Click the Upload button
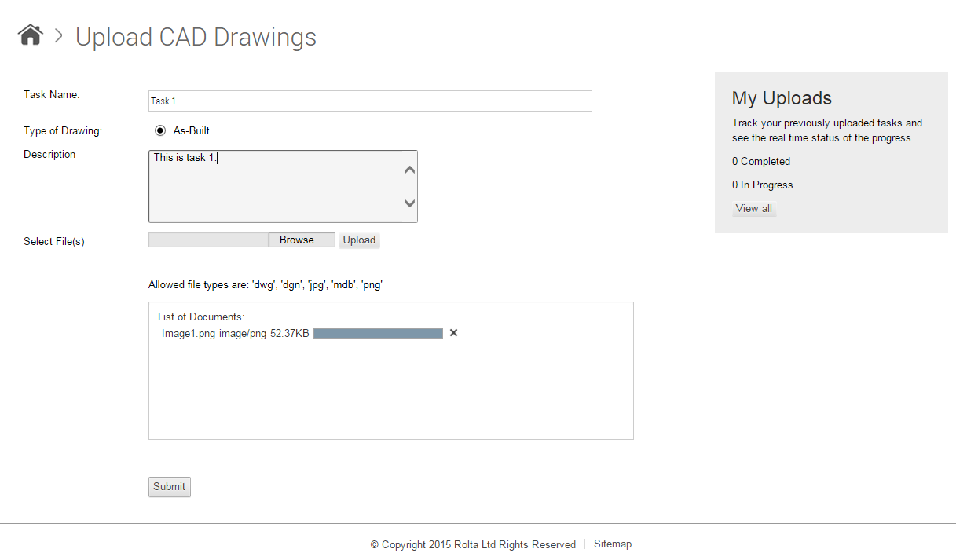 coord(359,240)
